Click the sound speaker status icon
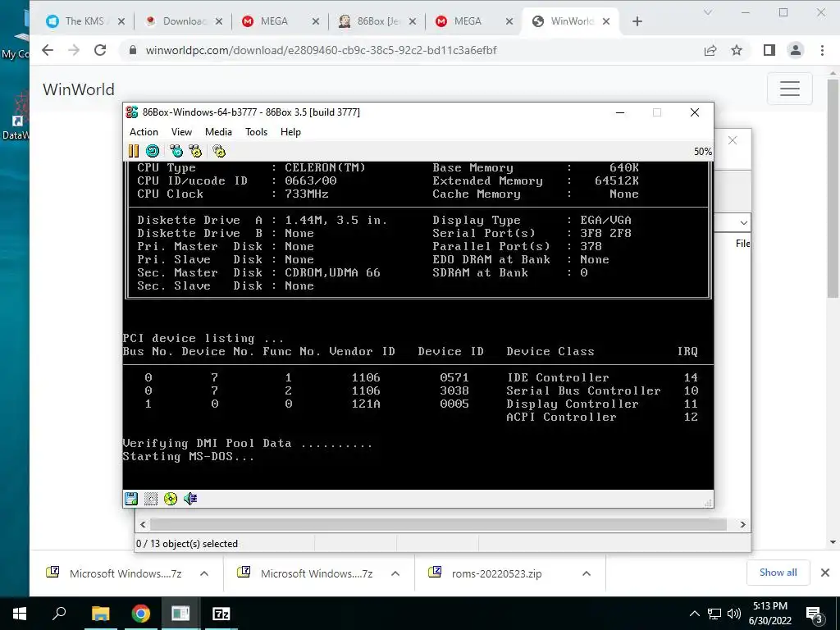This screenshot has height=630, width=840. (190, 499)
